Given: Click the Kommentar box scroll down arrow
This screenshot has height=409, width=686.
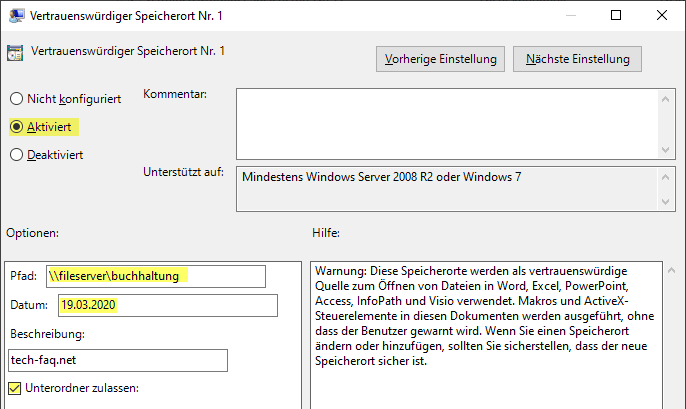Looking at the screenshot, I should click(665, 150).
